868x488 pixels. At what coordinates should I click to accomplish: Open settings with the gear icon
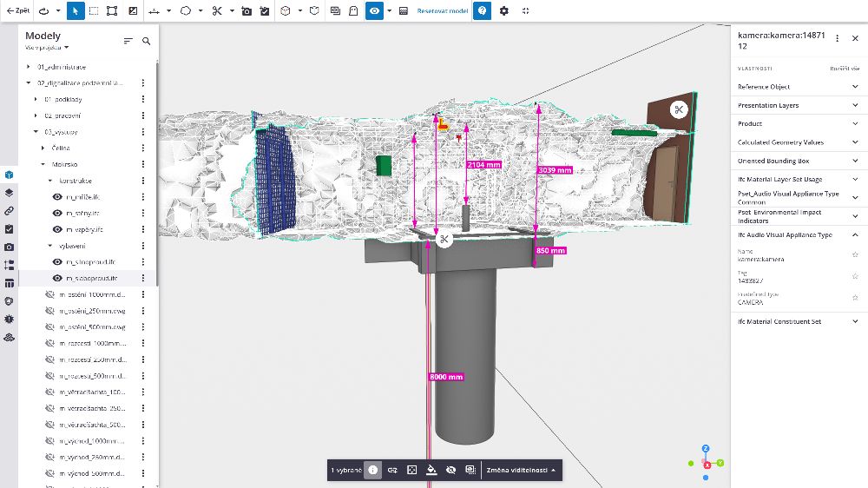coord(504,11)
